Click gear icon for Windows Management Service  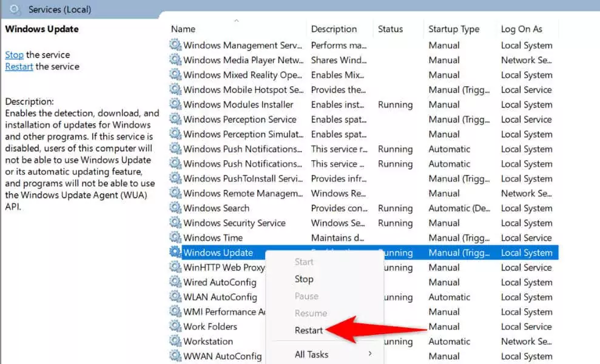pos(175,45)
